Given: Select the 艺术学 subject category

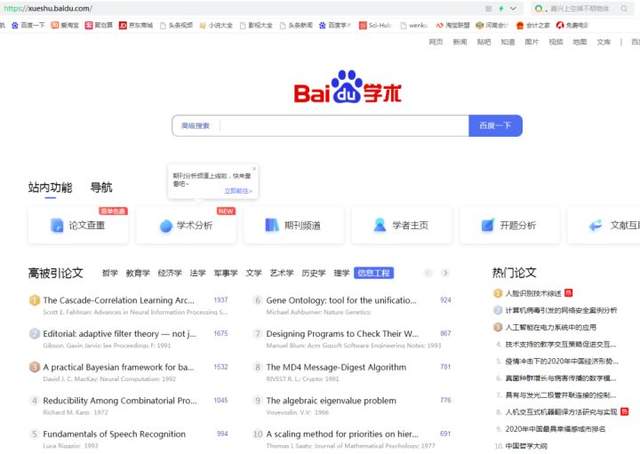Looking at the screenshot, I should pyautogui.click(x=282, y=273).
